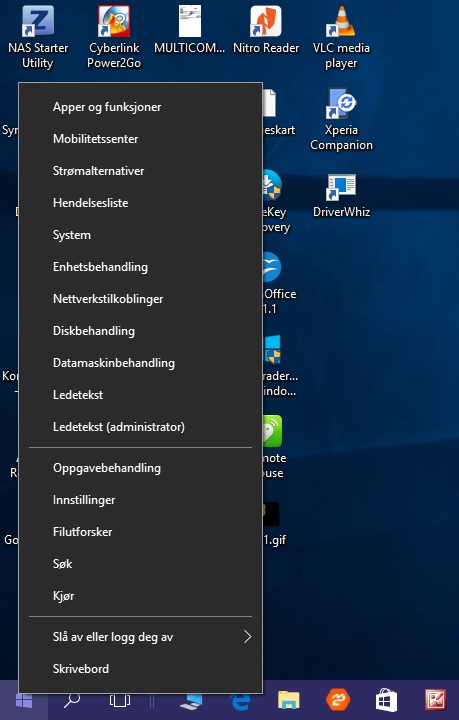The width and height of the screenshot is (459, 720).
Task: Click the Windows Start button
Action: (x=23, y=701)
